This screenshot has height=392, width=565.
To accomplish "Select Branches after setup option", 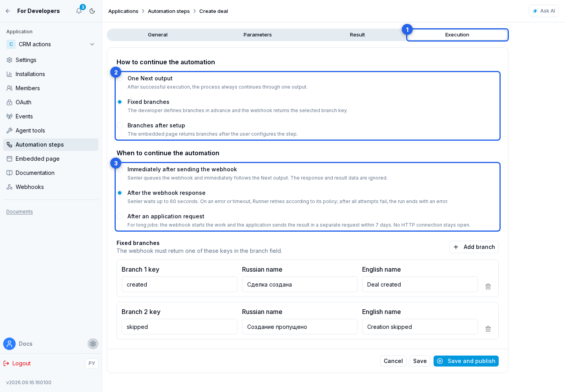I will point(120,125).
